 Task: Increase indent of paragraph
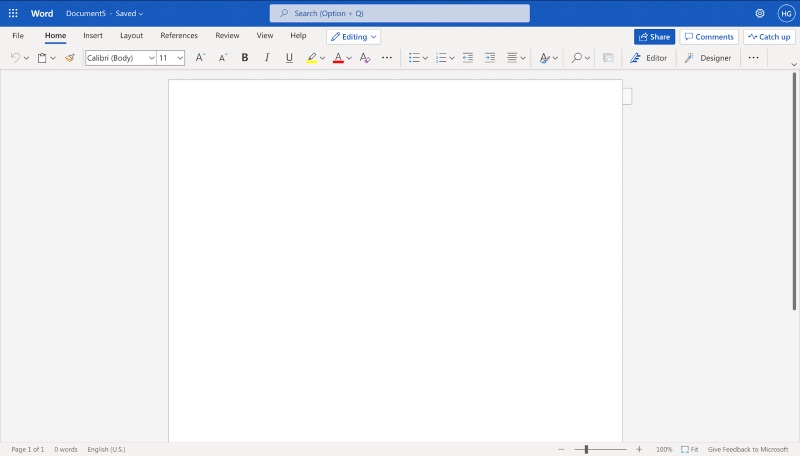tap(490, 58)
